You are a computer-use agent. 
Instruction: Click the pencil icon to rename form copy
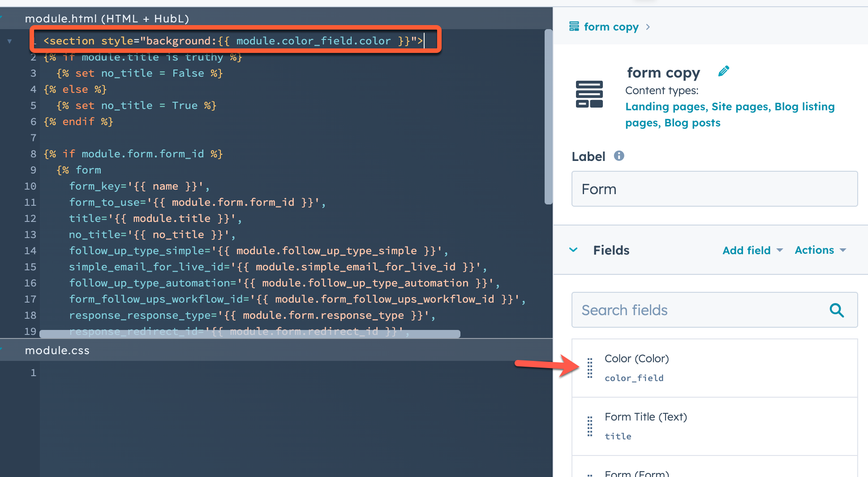723,71
